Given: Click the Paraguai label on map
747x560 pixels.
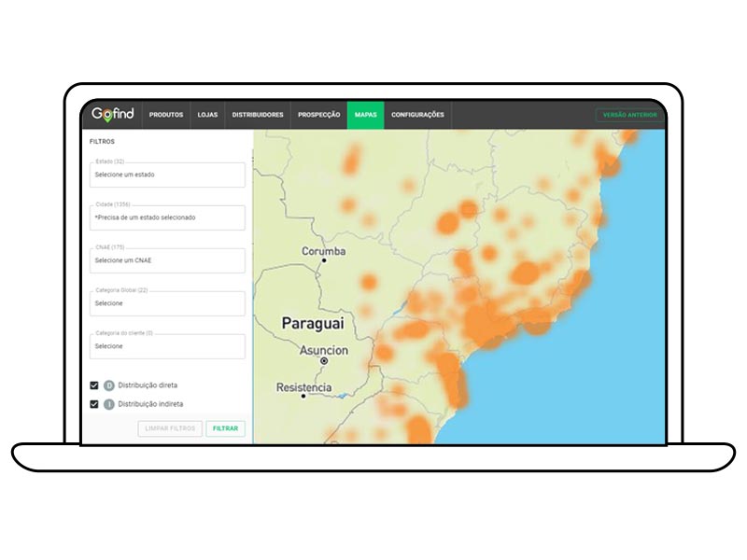Looking at the screenshot, I should pos(313,323).
